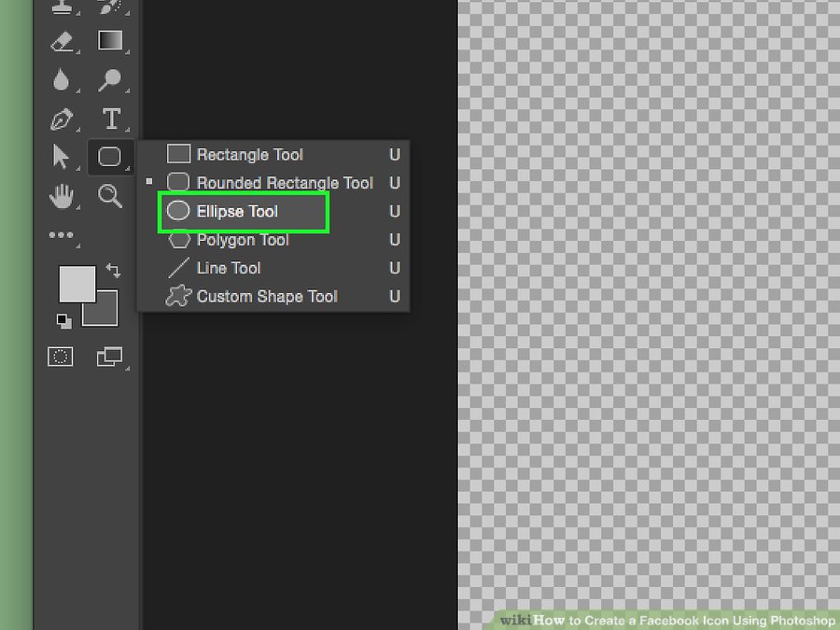Select the Gradient tool
840x630 pixels.
[110, 42]
